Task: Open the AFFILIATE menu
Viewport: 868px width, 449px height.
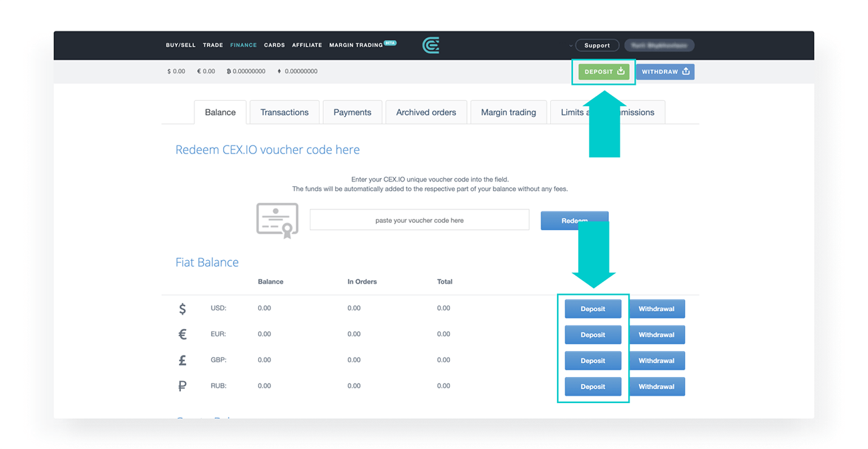Action: 307,45
